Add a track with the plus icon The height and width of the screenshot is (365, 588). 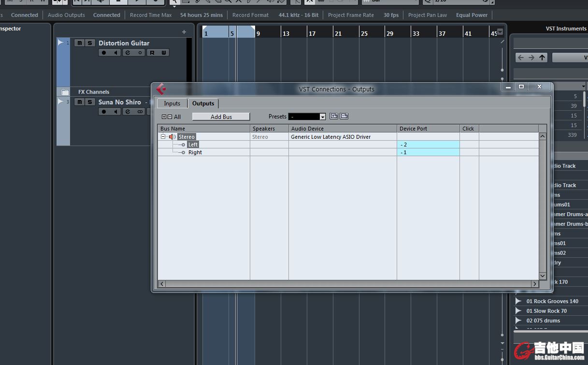pos(184,32)
